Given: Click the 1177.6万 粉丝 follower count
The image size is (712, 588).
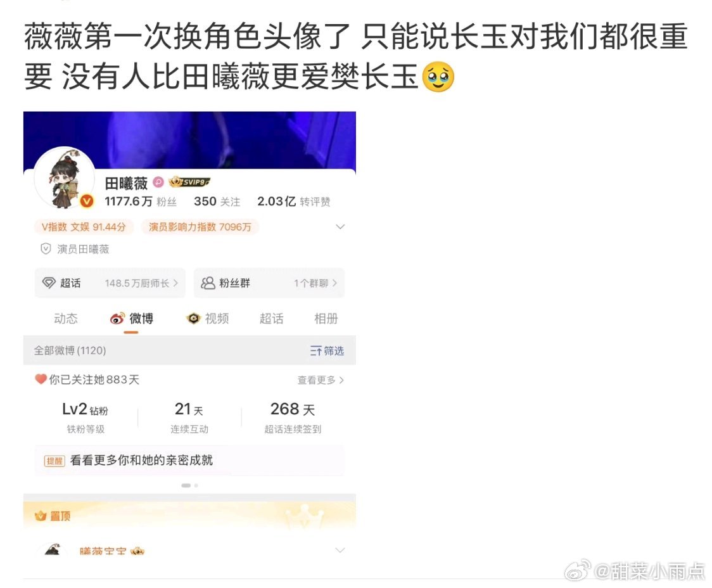Looking at the screenshot, I should (x=141, y=201).
